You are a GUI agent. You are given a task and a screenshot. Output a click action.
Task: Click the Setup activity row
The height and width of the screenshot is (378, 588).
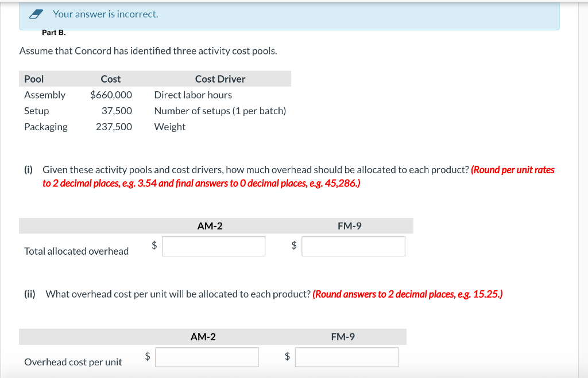click(36, 111)
